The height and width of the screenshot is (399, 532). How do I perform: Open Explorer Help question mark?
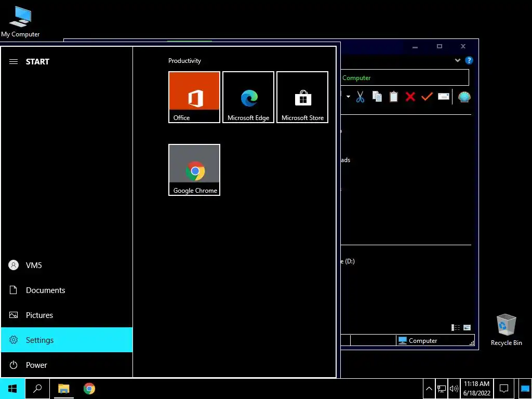coord(469,60)
